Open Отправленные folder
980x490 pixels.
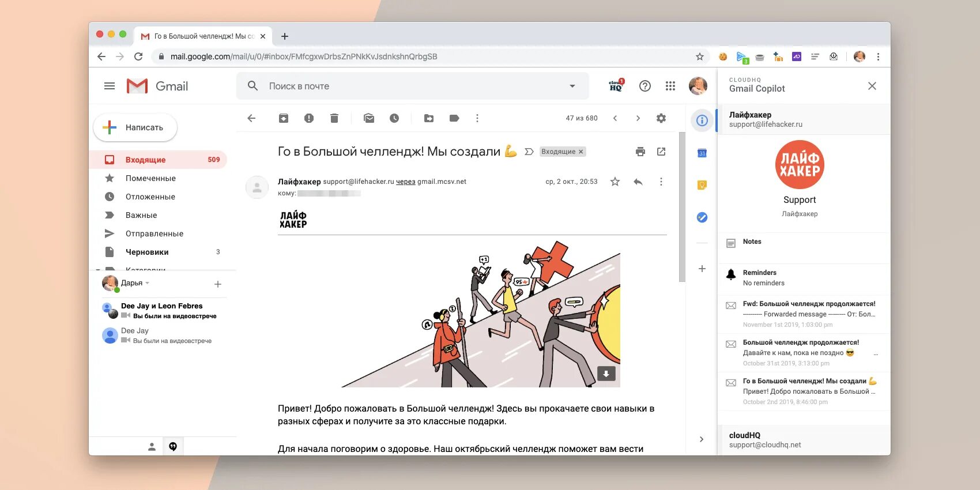click(x=158, y=233)
